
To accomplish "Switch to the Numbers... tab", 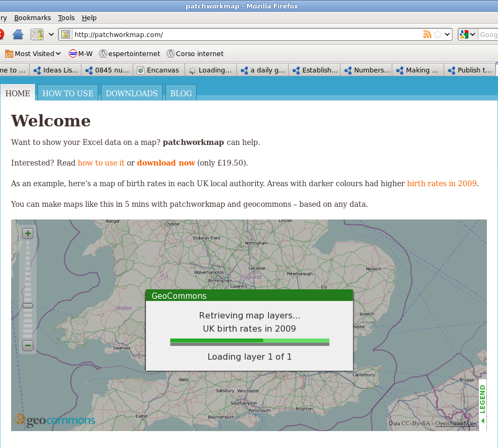I will click(x=366, y=70).
